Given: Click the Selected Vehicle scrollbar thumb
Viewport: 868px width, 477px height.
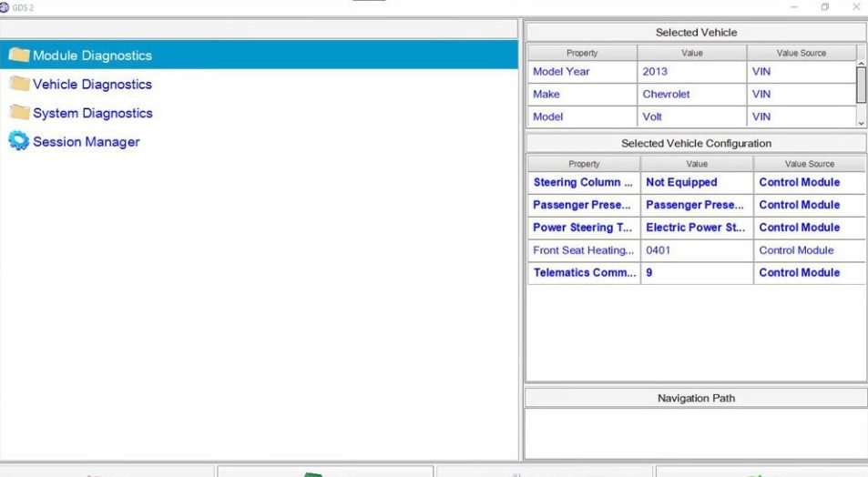Looking at the screenshot, I should (861, 85).
